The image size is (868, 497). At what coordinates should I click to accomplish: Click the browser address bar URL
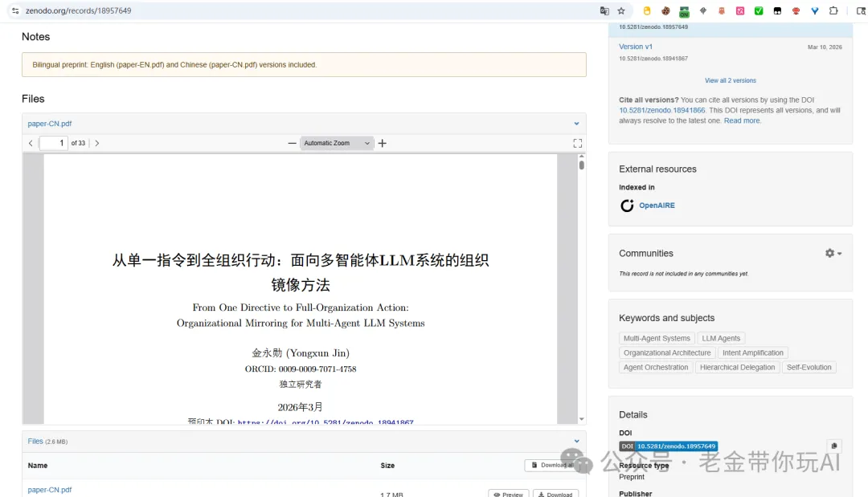click(78, 10)
